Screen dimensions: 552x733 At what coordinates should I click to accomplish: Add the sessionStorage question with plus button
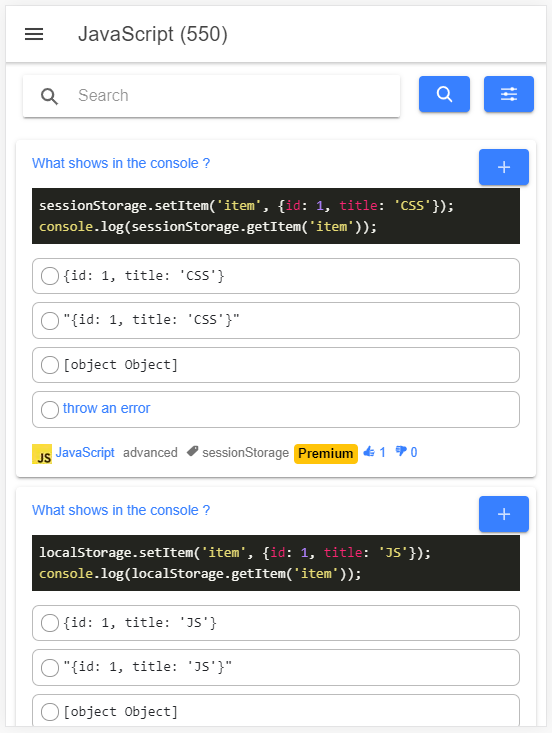click(503, 167)
